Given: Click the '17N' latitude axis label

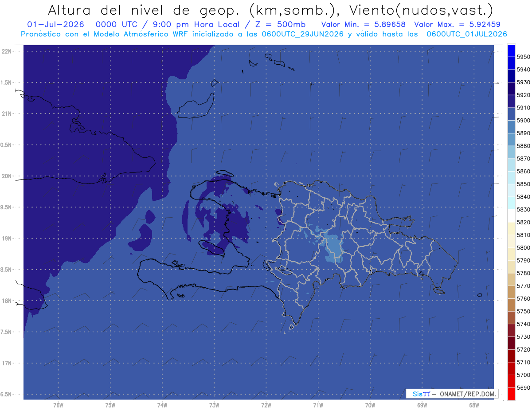Looking at the screenshot, I should pos(6,363).
